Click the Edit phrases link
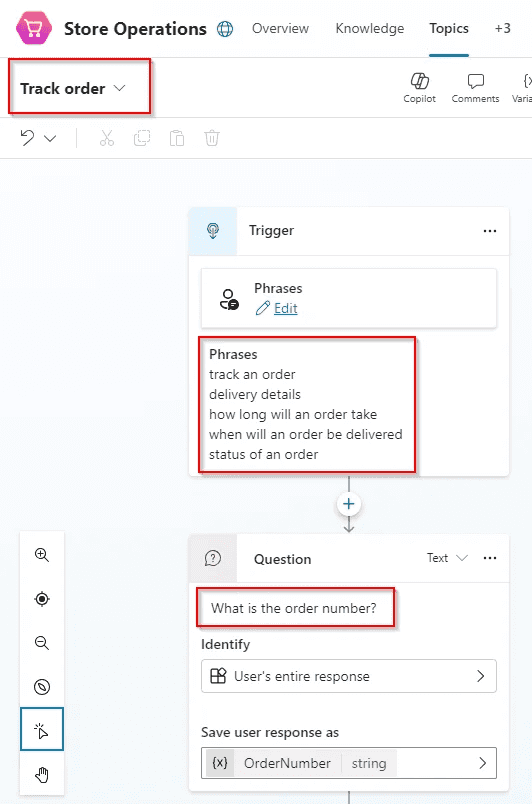 tap(285, 308)
